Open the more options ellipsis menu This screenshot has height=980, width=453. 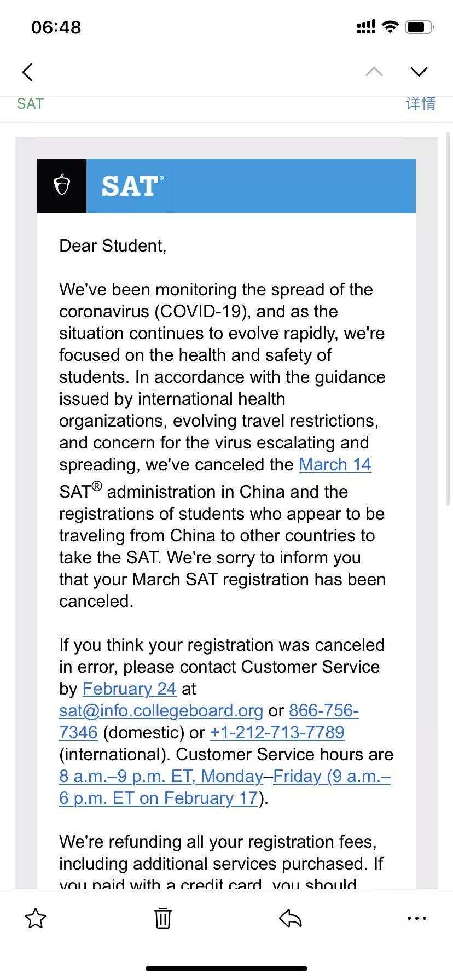417,918
